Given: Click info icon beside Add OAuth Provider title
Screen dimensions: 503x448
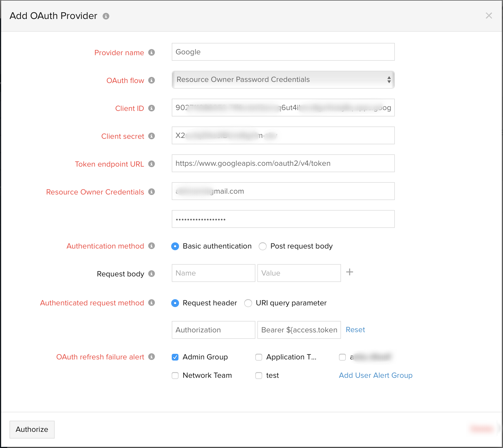Looking at the screenshot, I should click(106, 16).
